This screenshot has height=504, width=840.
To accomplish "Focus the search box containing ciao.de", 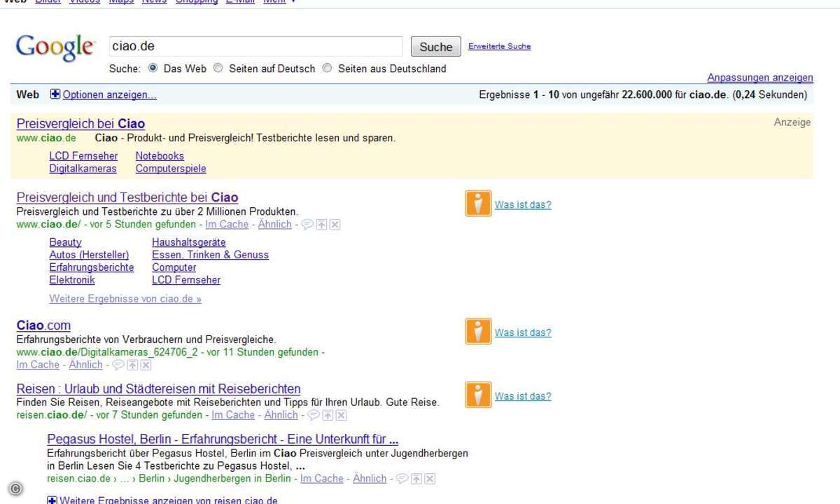I will coord(255,46).
